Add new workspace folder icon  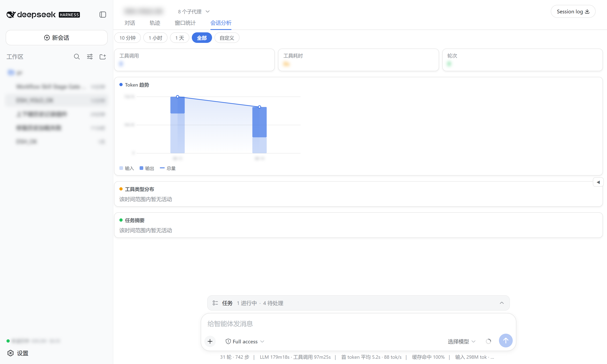[x=103, y=57]
